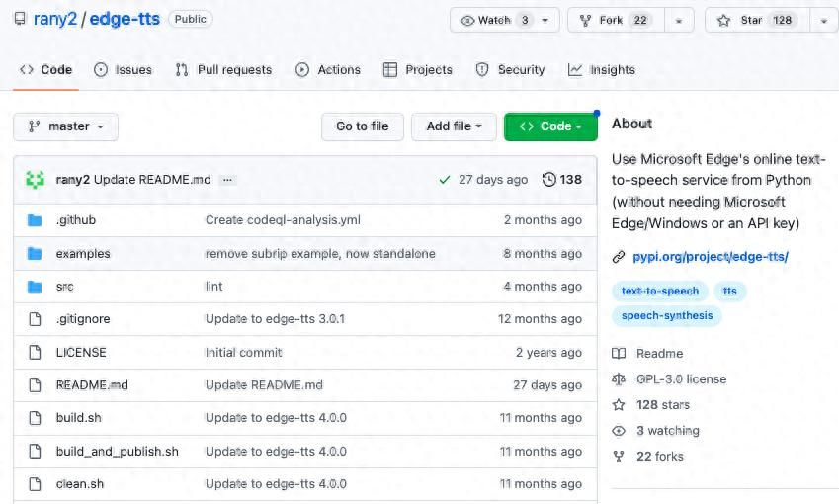This screenshot has width=839, height=504.
Task: Click the folder icon for .github
Action: pyautogui.click(x=35, y=220)
